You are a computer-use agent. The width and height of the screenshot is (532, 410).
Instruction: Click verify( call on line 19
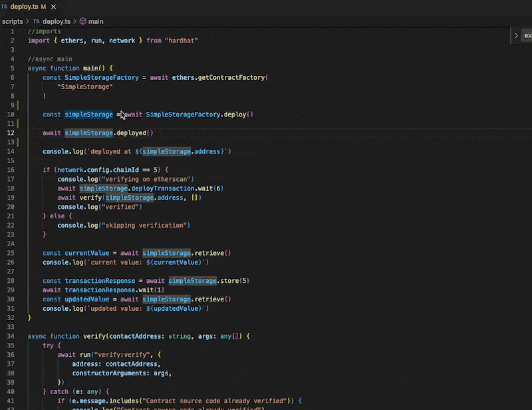click(92, 198)
